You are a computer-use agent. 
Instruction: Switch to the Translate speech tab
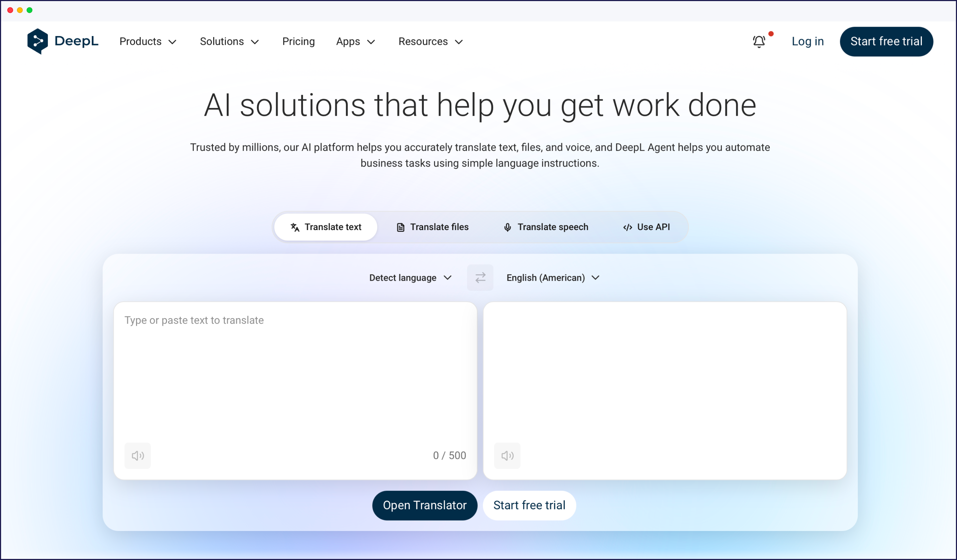tap(546, 227)
